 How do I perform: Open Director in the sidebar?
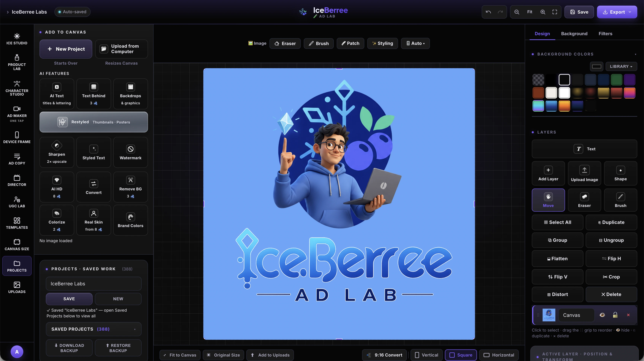pyautogui.click(x=17, y=180)
